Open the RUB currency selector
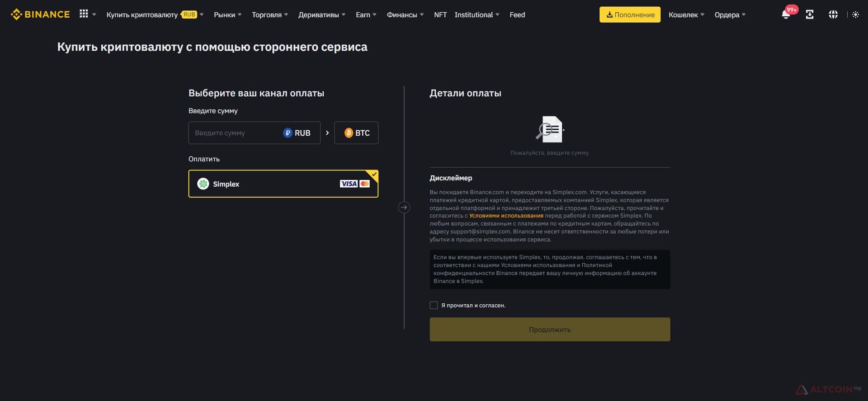The height and width of the screenshot is (401, 868). pyautogui.click(x=297, y=133)
